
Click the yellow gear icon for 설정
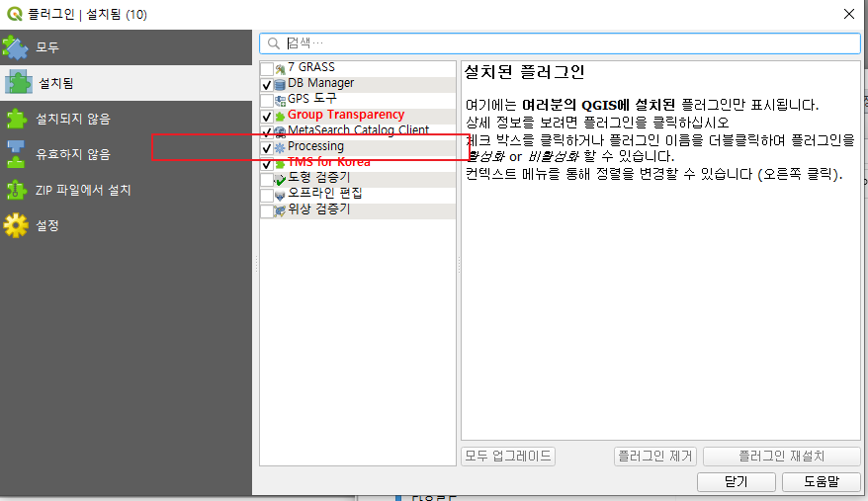[16, 225]
